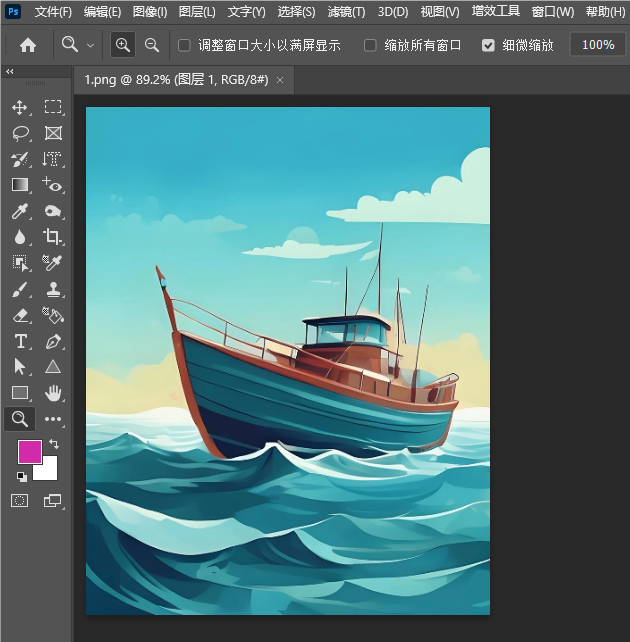This screenshot has height=642, width=630.
Task: Click the 100% zoom button
Action: coord(598,45)
